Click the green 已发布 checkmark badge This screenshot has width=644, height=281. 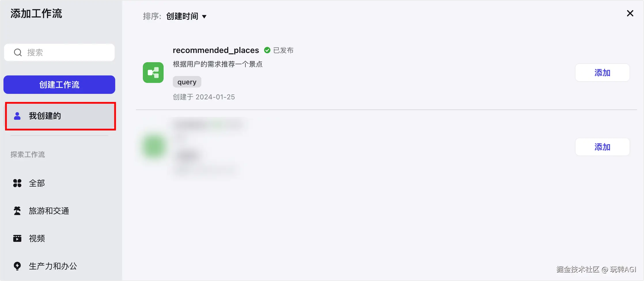pyautogui.click(x=267, y=50)
